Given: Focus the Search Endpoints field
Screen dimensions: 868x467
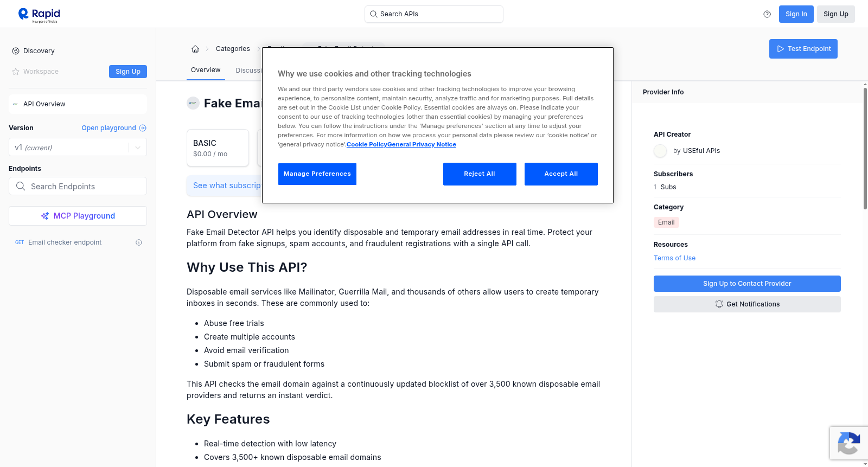Looking at the screenshot, I should click(x=78, y=186).
